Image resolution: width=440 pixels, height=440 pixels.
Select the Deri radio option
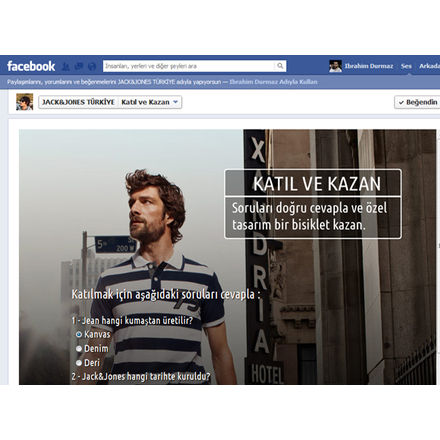click(79, 363)
